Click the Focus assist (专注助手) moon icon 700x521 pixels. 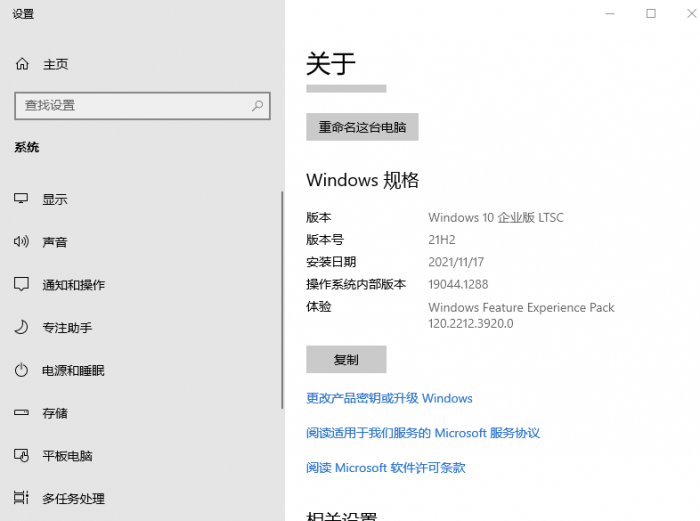[21, 327]
